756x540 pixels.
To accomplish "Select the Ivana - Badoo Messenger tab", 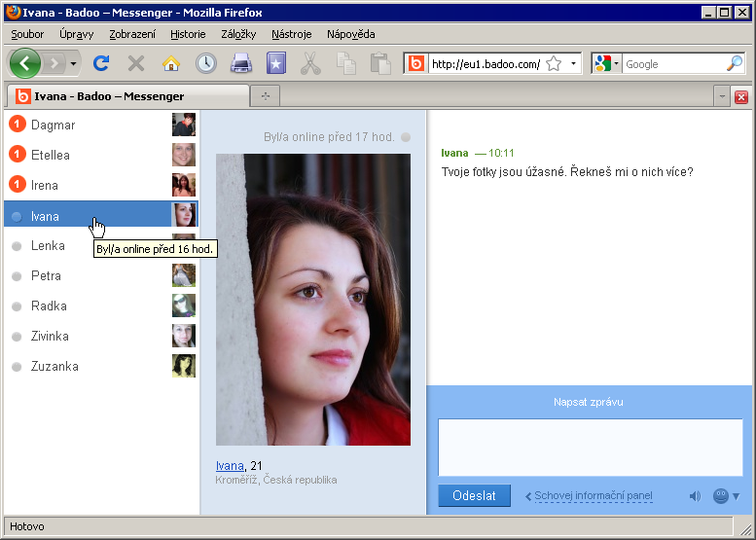I will [x=127, y=96].
